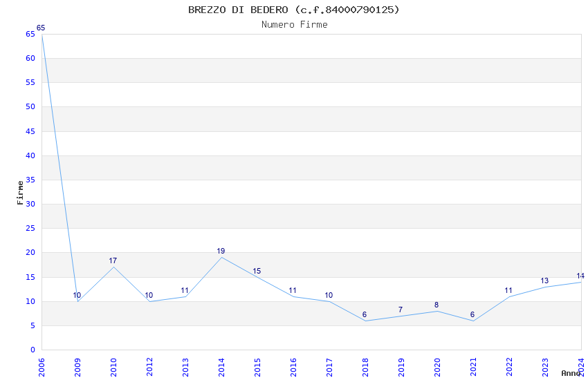This screenshot has height=380, width=588.
Task: Click the horizontal axis title Anno
Action: 571,373
